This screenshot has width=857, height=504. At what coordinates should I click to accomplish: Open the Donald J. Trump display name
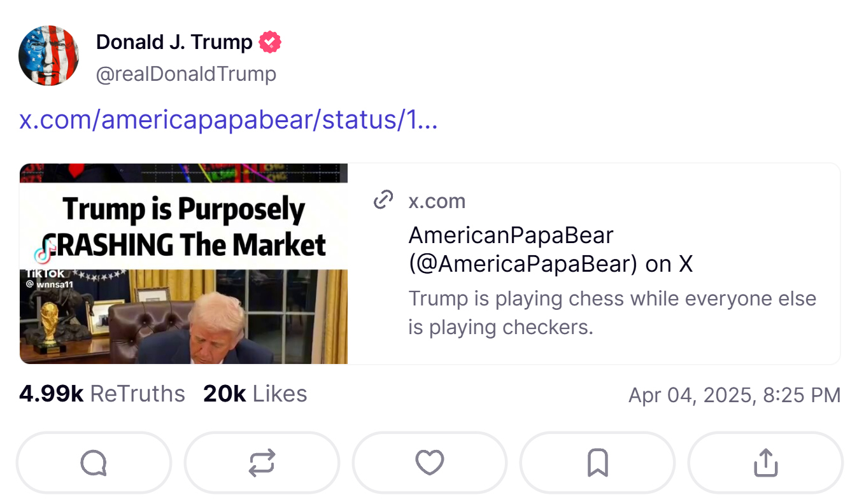(x=174, y=43)
